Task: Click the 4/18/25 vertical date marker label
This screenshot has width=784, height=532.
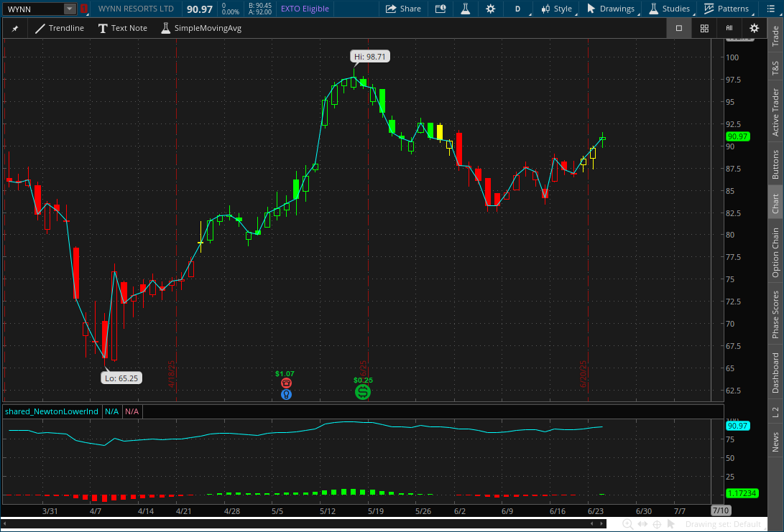Action: [x=172, y=374]
